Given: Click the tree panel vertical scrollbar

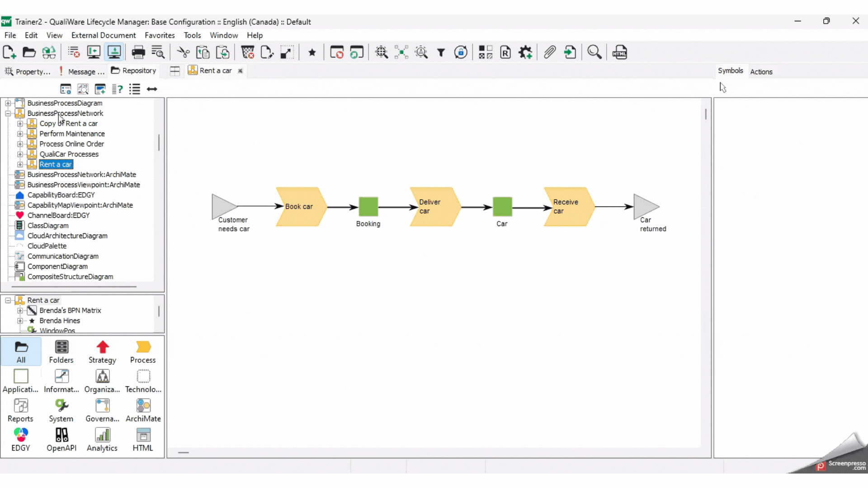Looking at the screenshot, I should coord(159,142).
